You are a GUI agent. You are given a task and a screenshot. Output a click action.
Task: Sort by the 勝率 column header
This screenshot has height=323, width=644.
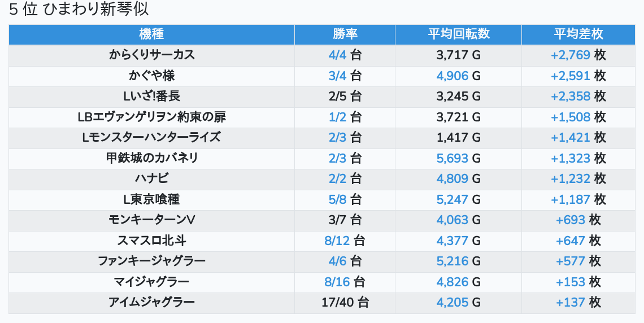(x=345, y=34)
